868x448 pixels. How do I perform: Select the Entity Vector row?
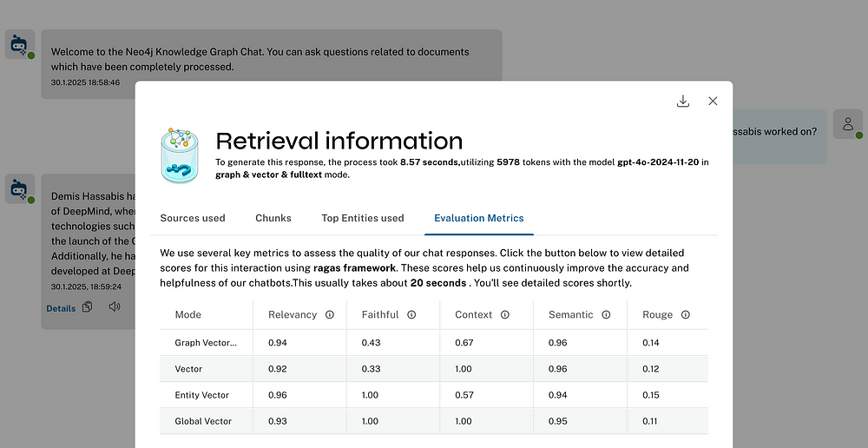click(x=433, y=395)
